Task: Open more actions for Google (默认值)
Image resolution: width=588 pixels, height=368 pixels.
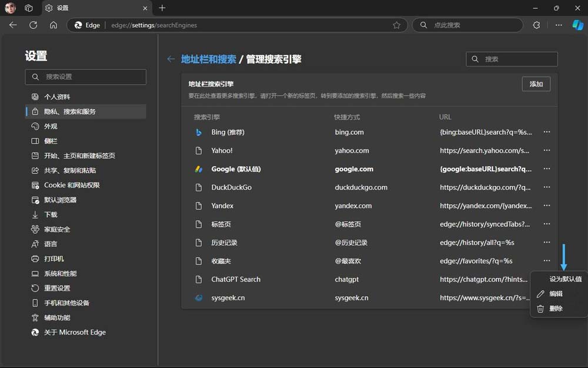Action: 547,168
